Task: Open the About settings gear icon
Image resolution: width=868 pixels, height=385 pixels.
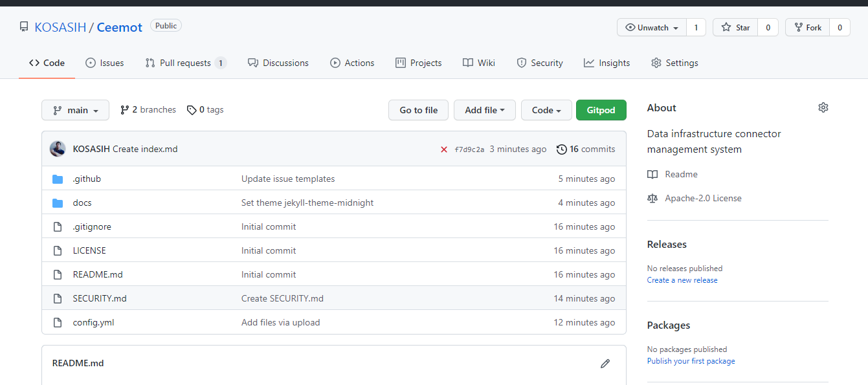Action: tap(823, 107)
